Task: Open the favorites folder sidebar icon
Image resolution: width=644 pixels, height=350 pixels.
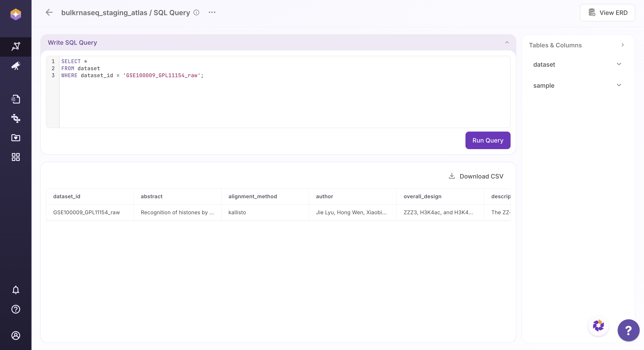Action: pos(16,138)
